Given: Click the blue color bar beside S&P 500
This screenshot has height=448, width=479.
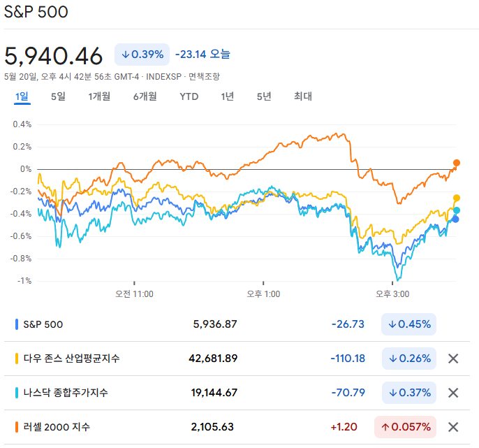Looking at the screenshot, I should click(x=17, y=324).
